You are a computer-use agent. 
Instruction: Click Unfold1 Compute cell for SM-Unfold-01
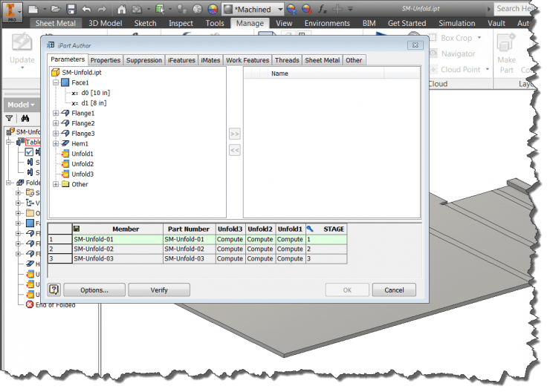point(290,239)
